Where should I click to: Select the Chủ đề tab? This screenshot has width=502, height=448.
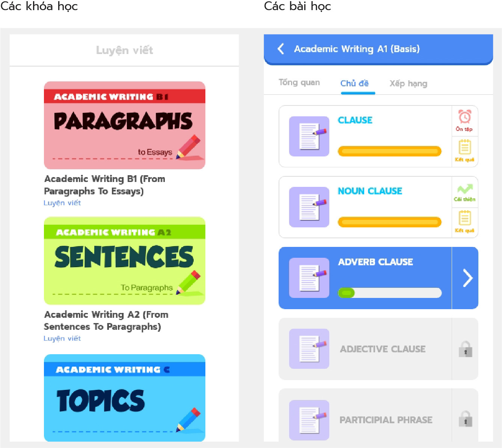(354, 83)
